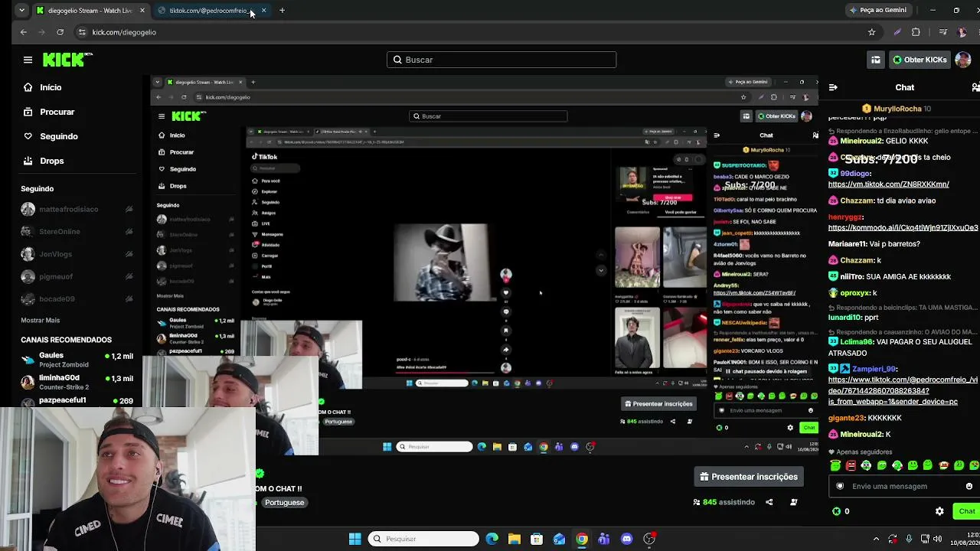
Task: Open the Kick sidebar hamburger menu
Action: point(28,60)
